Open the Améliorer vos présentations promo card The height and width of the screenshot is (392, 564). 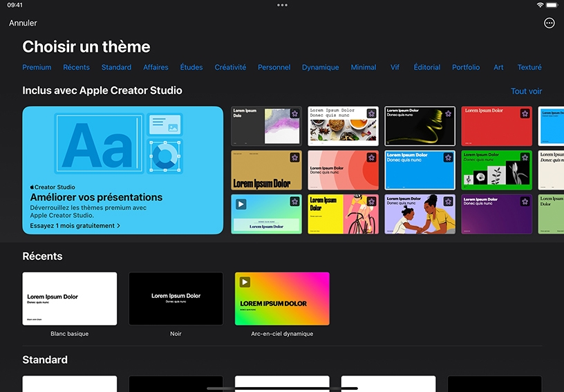point(122,170)
